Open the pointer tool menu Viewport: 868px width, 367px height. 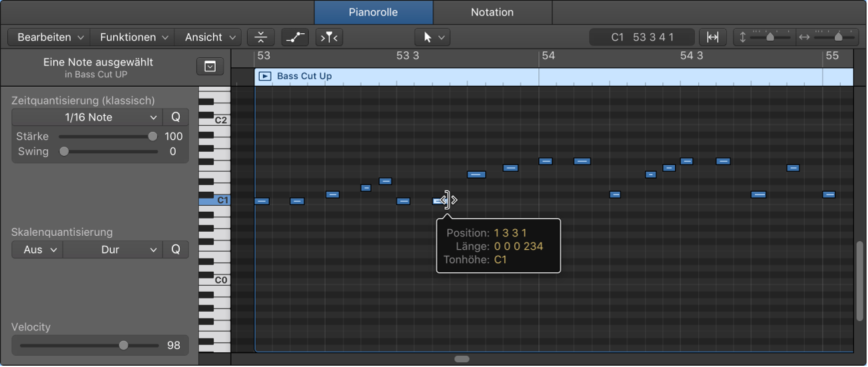click(432, 37)
